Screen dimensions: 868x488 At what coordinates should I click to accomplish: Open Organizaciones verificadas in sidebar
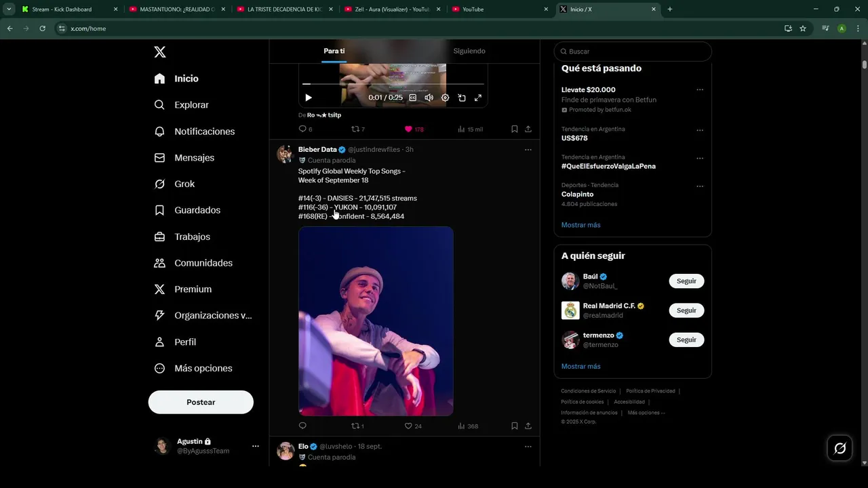coord(203,315)
